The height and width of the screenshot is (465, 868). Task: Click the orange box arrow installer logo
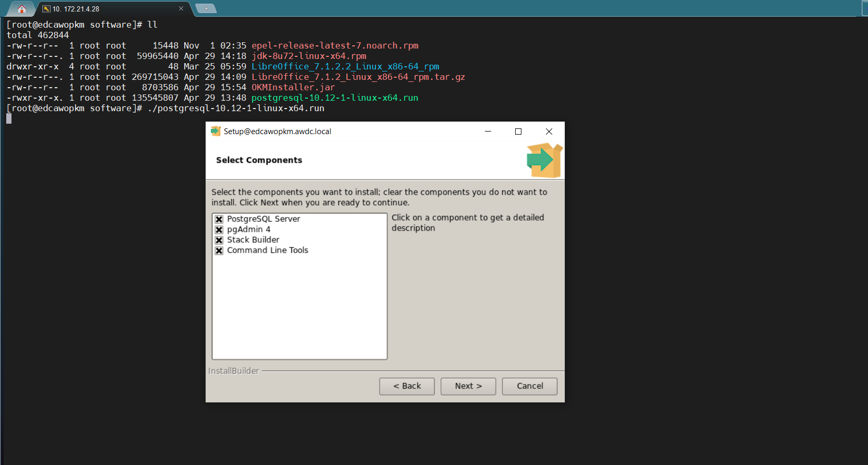(544, 160)
